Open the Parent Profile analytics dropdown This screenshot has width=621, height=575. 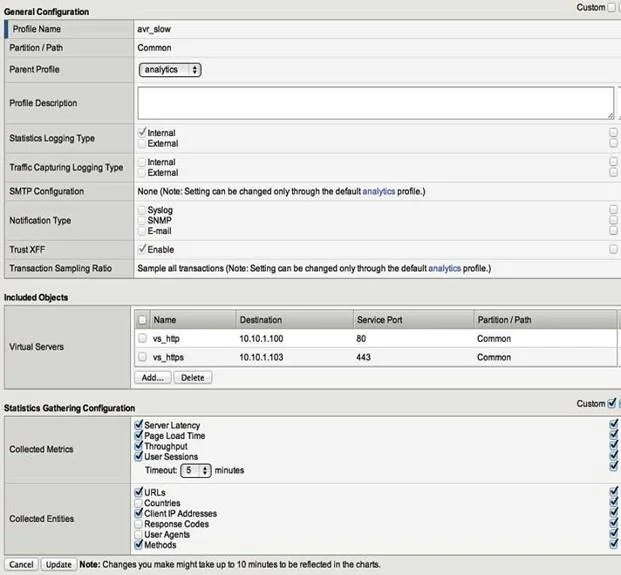point(170,70)
